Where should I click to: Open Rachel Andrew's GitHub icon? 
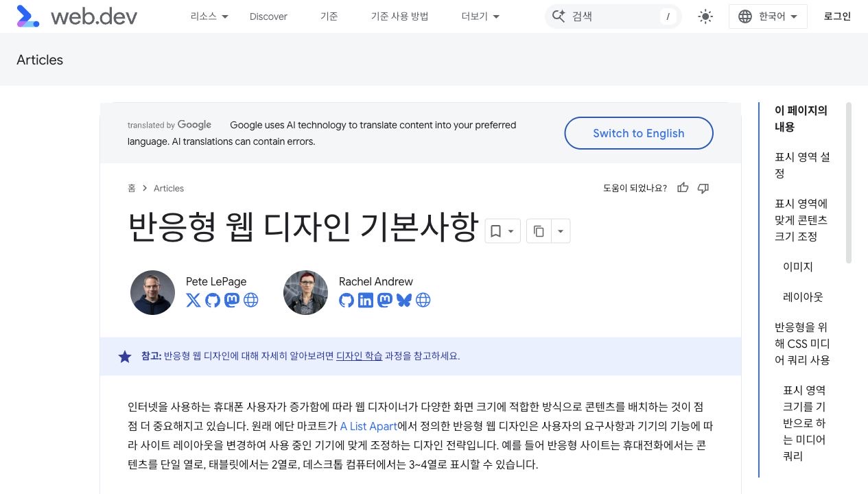[x=347, y=300]
